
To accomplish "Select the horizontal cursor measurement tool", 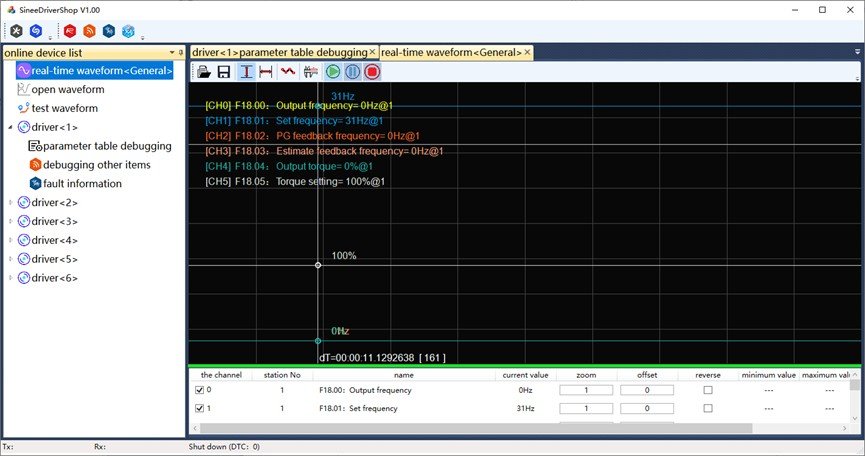I will coord(266,72).
